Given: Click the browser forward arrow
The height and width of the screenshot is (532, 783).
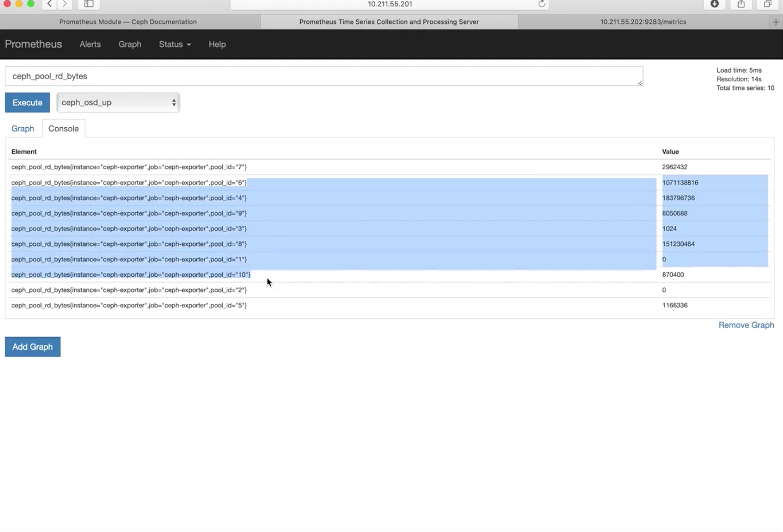Looking at the screenshot, I should click(x=65, y=4).
